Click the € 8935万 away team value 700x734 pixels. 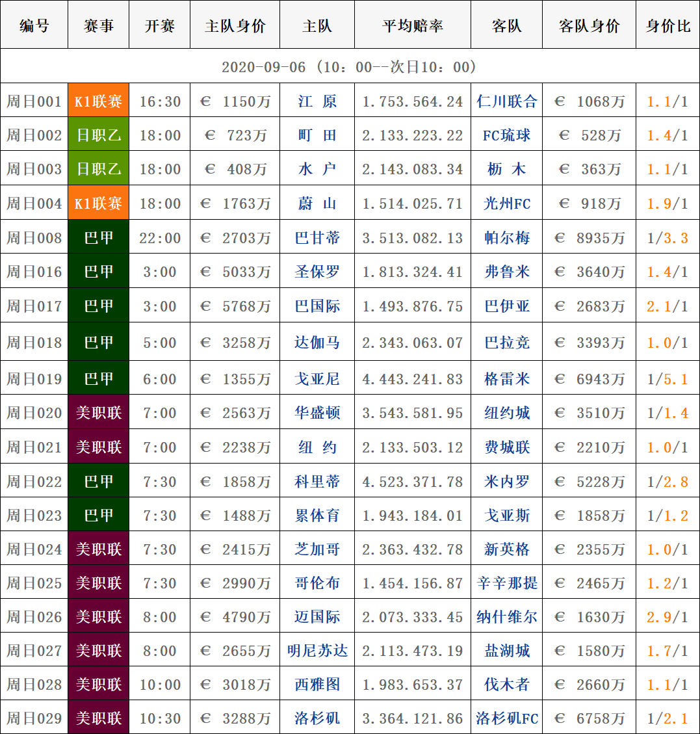pos(589,238)
